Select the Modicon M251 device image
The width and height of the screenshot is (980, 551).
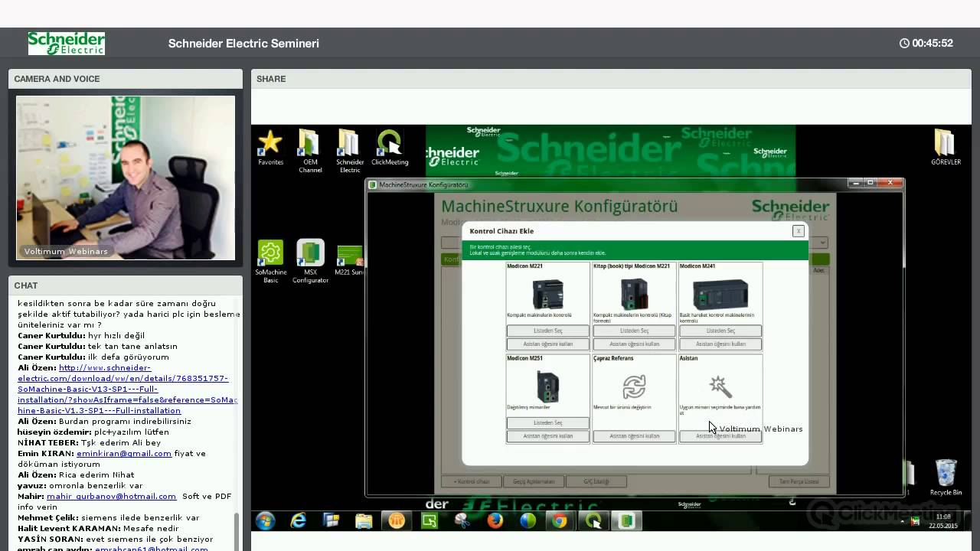(x=547, y=386)
